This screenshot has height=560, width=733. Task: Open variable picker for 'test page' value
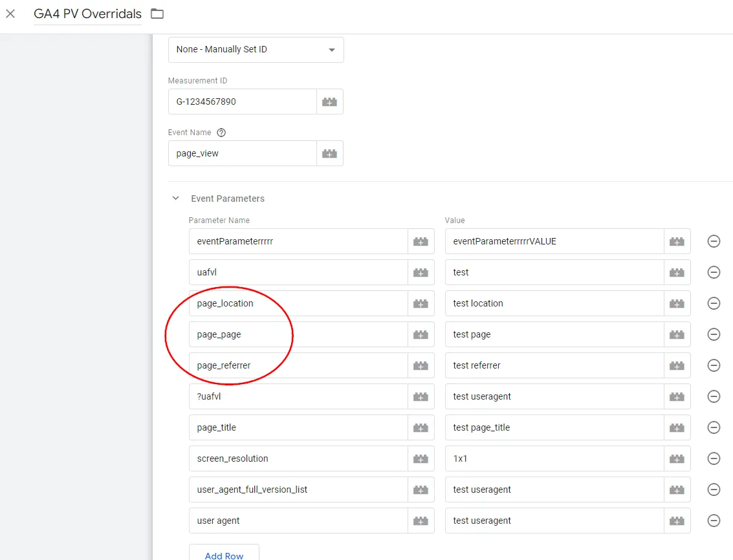677,334
